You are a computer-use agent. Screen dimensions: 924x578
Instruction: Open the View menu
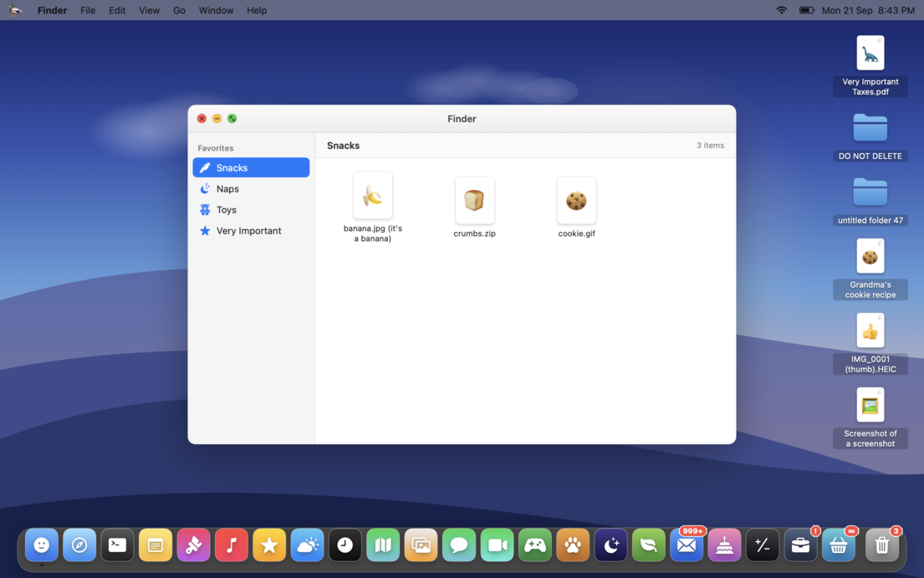click(x=149, y=10)
